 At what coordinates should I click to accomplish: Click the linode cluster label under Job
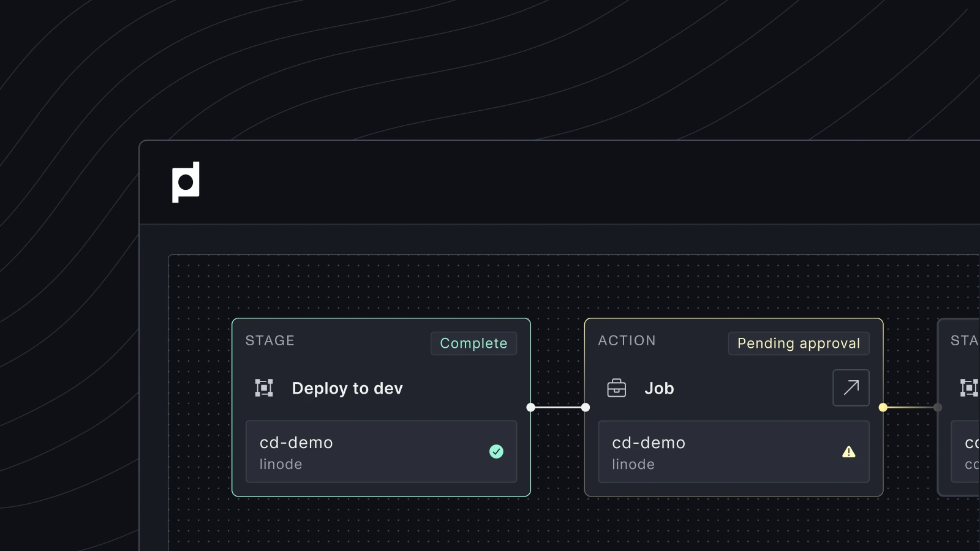pos(633,465)
